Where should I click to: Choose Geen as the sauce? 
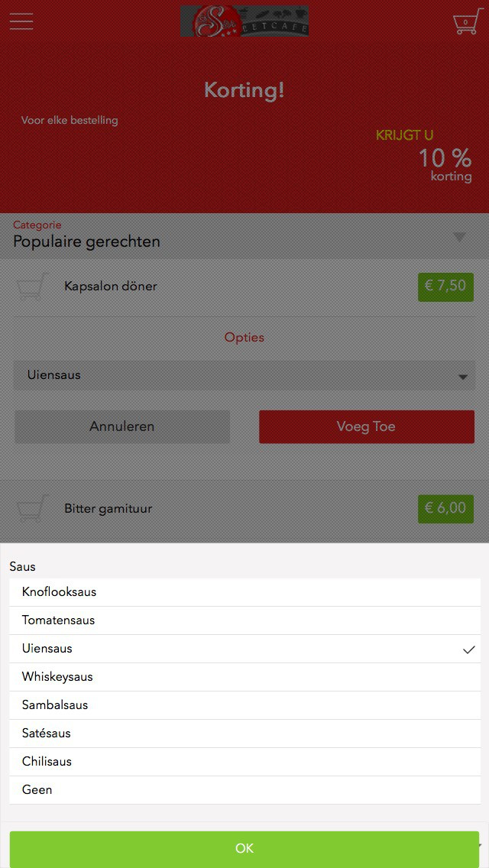tap(244, 790)
